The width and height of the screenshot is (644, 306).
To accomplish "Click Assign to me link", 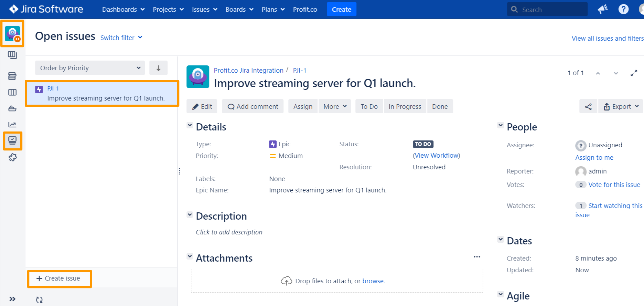I will tap(594, 157).
